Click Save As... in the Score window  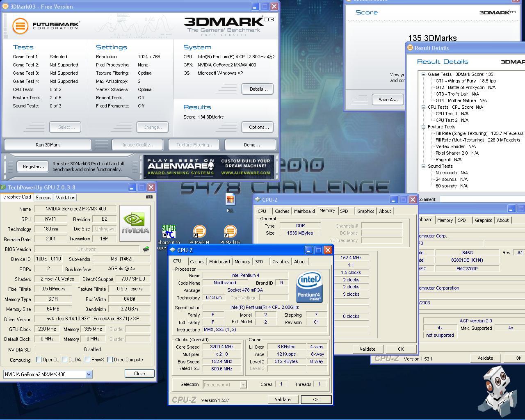click(x=388, y=100)
